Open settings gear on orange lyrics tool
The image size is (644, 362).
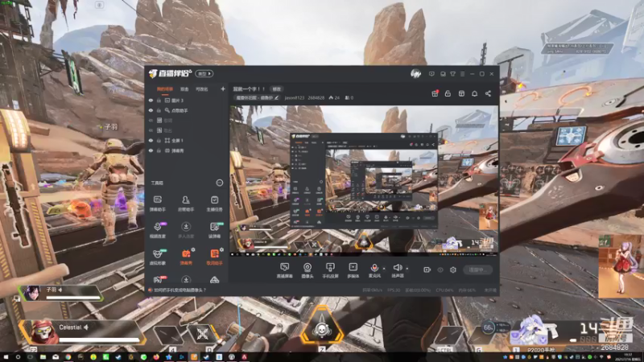tap(222, 249)
